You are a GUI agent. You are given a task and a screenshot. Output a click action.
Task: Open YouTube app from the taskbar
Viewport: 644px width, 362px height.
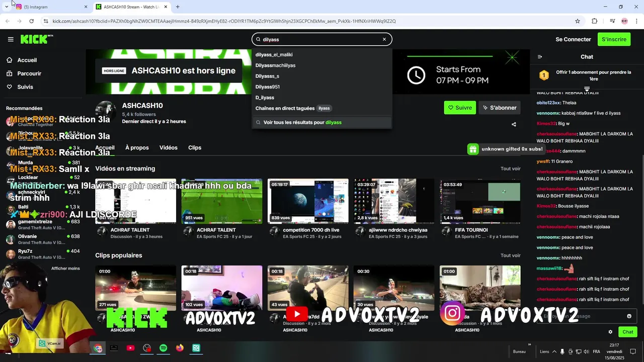point(131,348)
